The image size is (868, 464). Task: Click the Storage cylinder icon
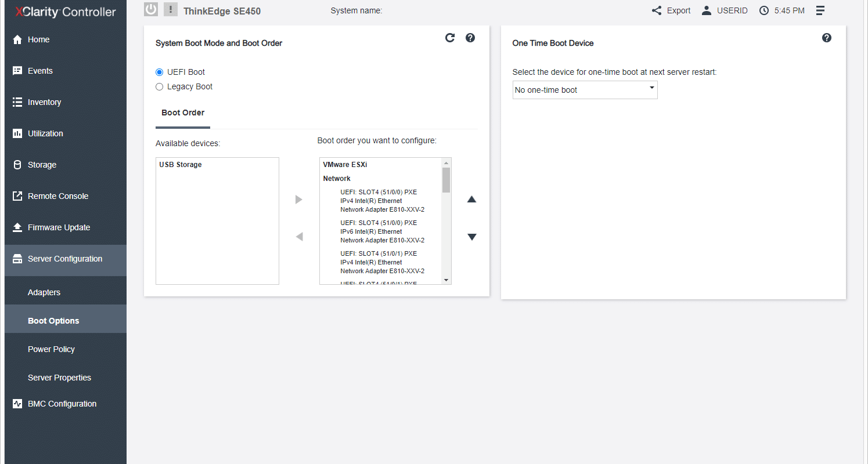17,165
